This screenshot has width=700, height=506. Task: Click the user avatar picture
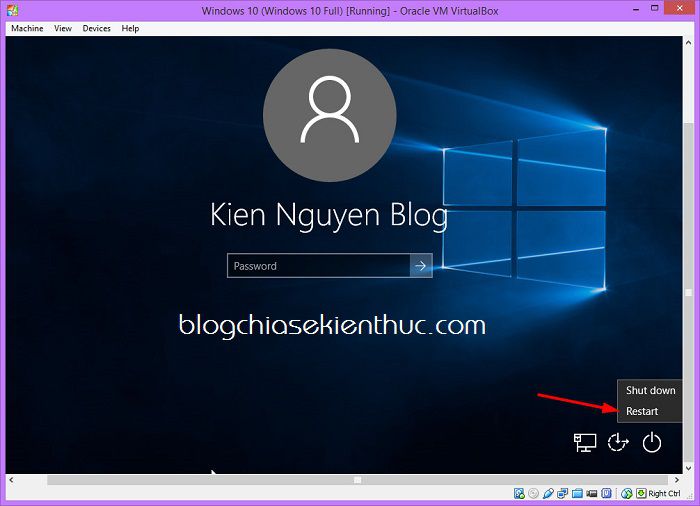tap(330, 115)
